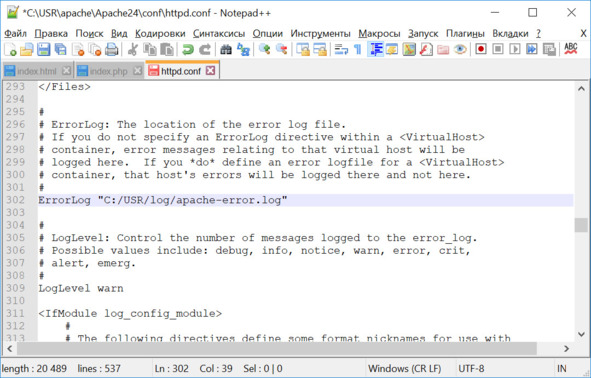Click line 309 LogLevel warn text
This screenshot has height=378, width=591.
(81, 288)
